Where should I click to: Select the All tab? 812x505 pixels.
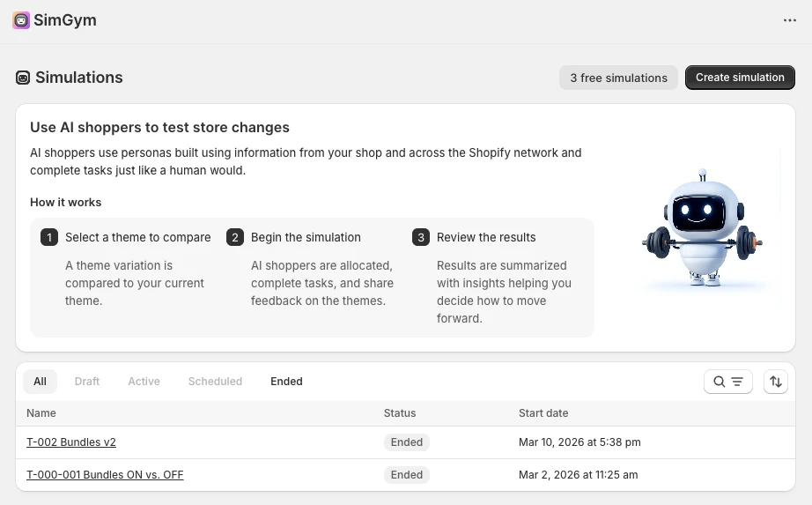tap(40, 382)
